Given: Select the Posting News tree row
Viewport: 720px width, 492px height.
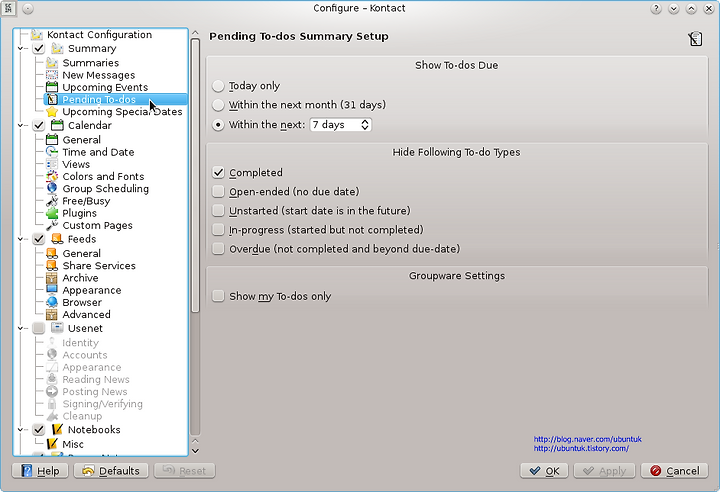Looking at the screenshot, I should pyautogui.click(x=95, y=392).
